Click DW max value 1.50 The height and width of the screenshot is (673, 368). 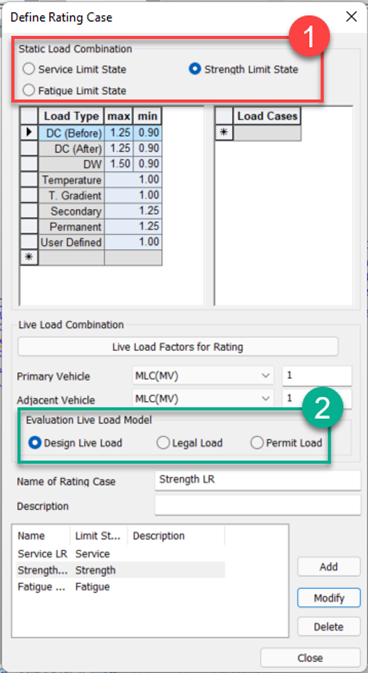click(119, 164)
